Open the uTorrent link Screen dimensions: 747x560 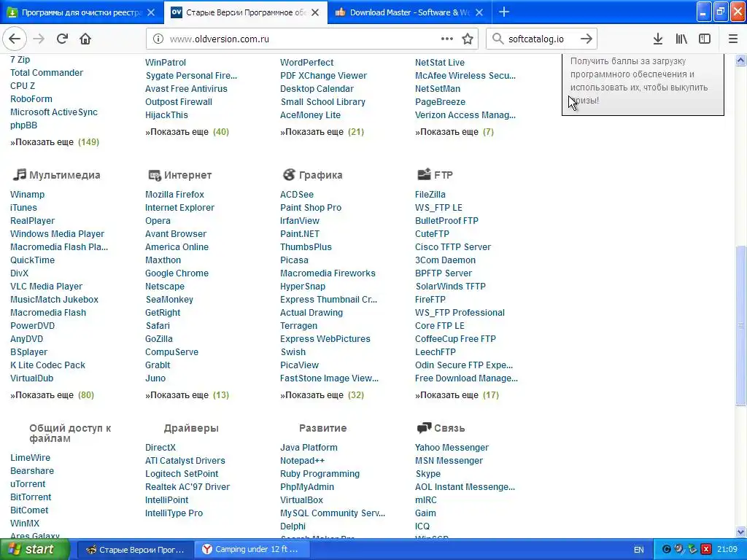[x=28, y=484]
